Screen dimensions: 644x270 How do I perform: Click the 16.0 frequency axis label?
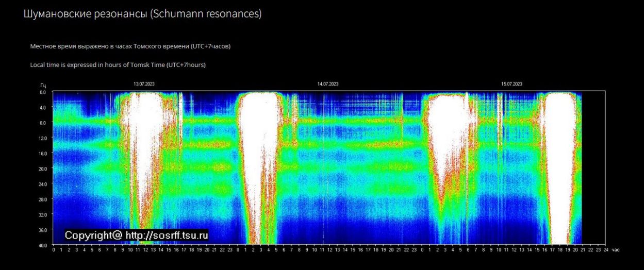[42, 153]
